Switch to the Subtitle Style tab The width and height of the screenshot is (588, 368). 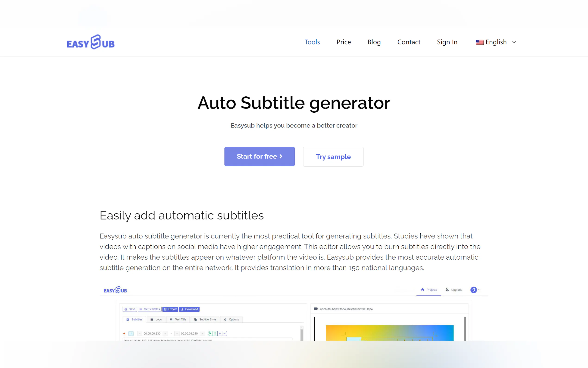pos(205,320)
